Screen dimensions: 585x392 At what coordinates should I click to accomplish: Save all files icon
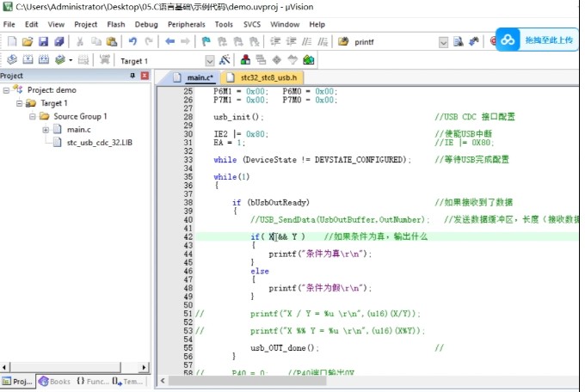pos(59,41)
